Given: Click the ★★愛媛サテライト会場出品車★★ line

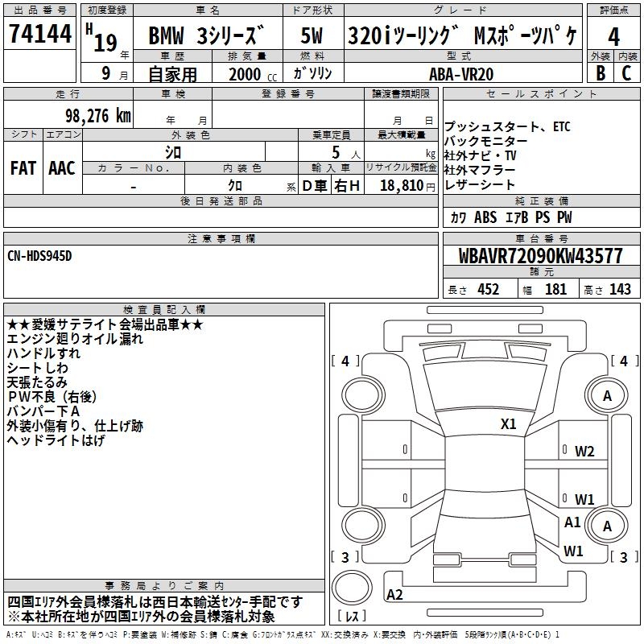Looking at the screenshot, I should (105, 324).
